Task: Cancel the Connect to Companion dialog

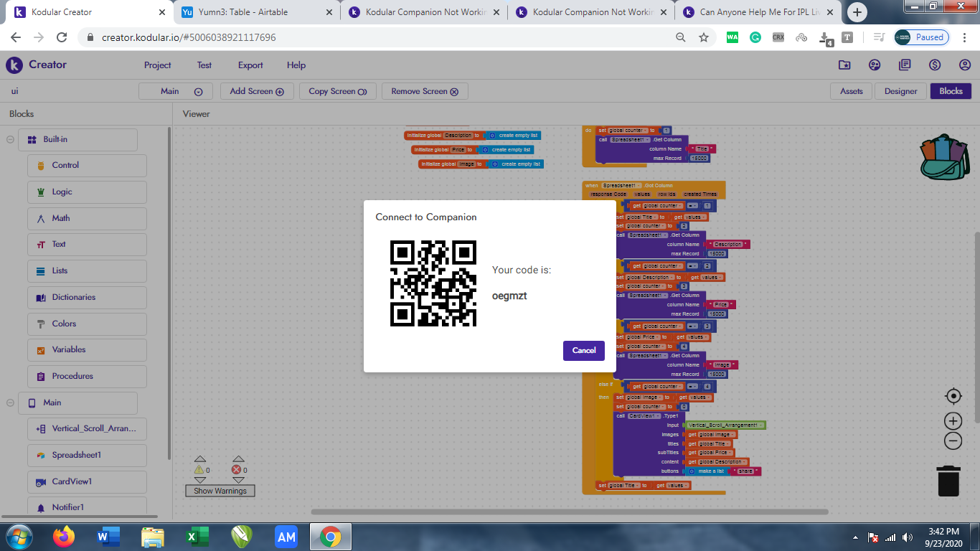Action: pos(584,350)
